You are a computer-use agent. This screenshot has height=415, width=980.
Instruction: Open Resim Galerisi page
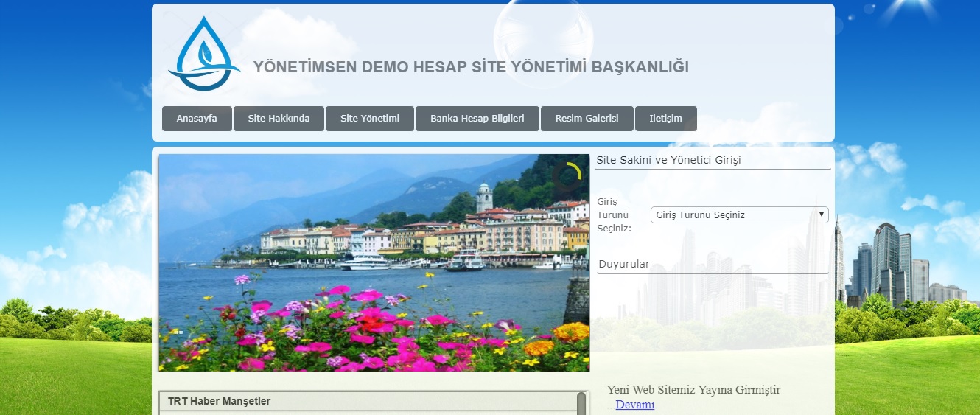(587, 119)
